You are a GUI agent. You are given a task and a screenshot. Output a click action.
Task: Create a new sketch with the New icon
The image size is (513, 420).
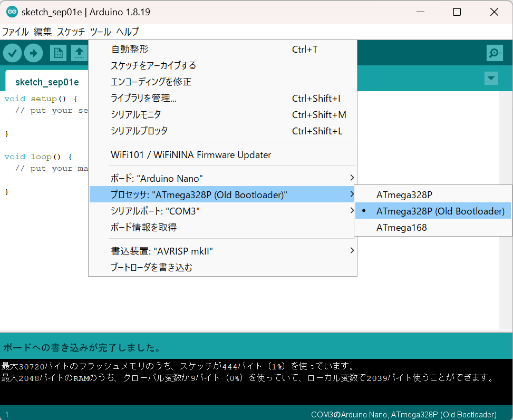click(x=58, y=53)
